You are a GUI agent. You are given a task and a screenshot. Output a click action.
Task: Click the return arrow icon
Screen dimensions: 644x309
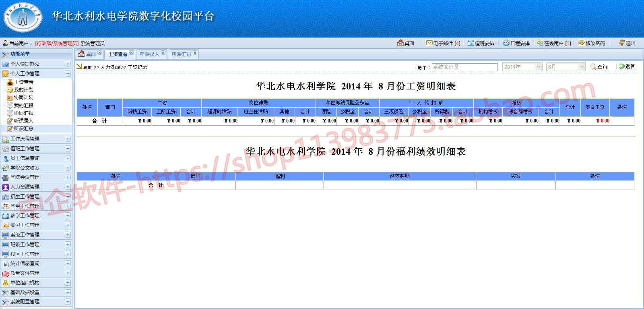pos(622,66)
